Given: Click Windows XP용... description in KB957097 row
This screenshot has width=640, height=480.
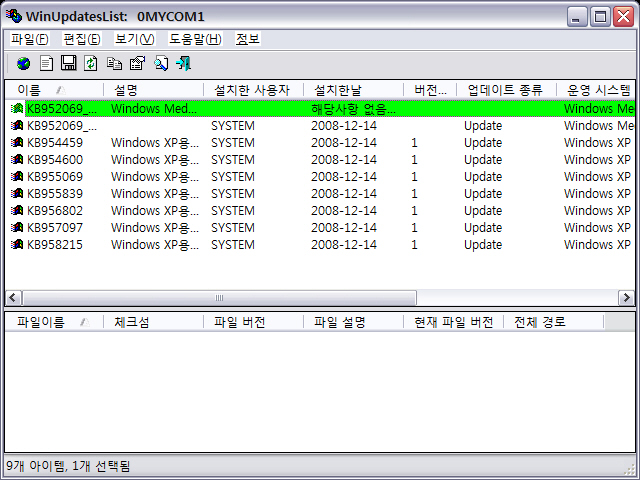Looking at the screenshot, I should click(x=155, y=227).
